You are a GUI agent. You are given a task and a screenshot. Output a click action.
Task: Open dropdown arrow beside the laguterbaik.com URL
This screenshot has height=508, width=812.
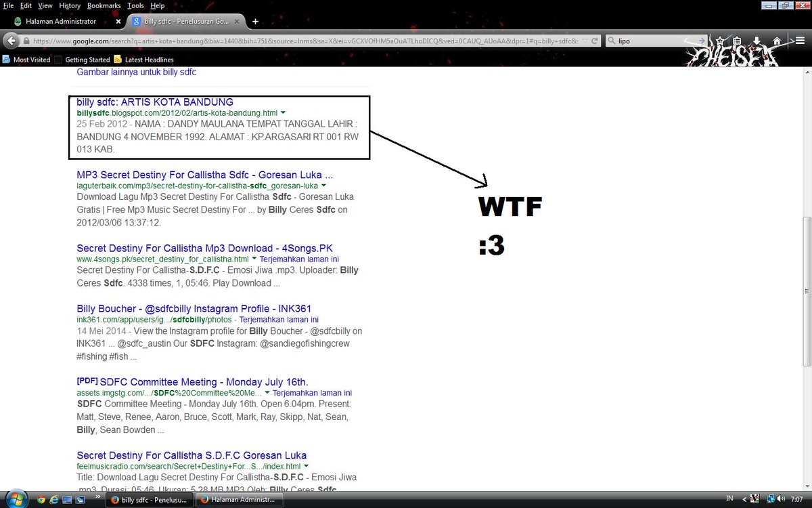click(323, 186)
